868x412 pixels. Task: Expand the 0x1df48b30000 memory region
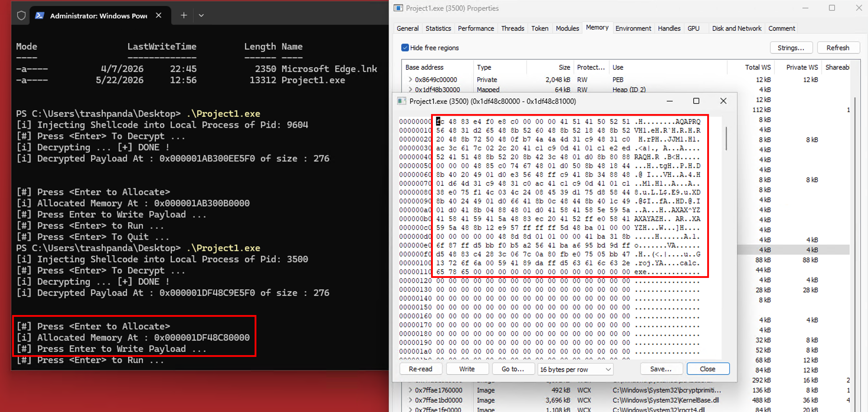(x=410, y=90)
